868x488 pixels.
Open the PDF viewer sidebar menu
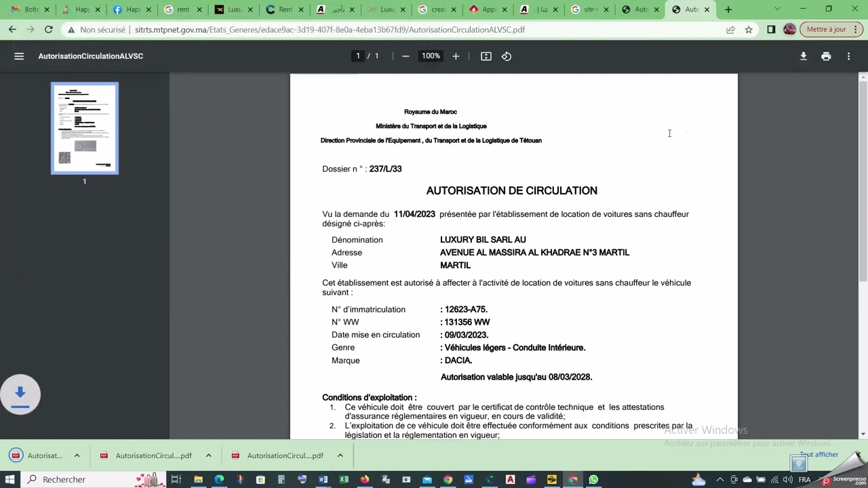tap(19, 56)
